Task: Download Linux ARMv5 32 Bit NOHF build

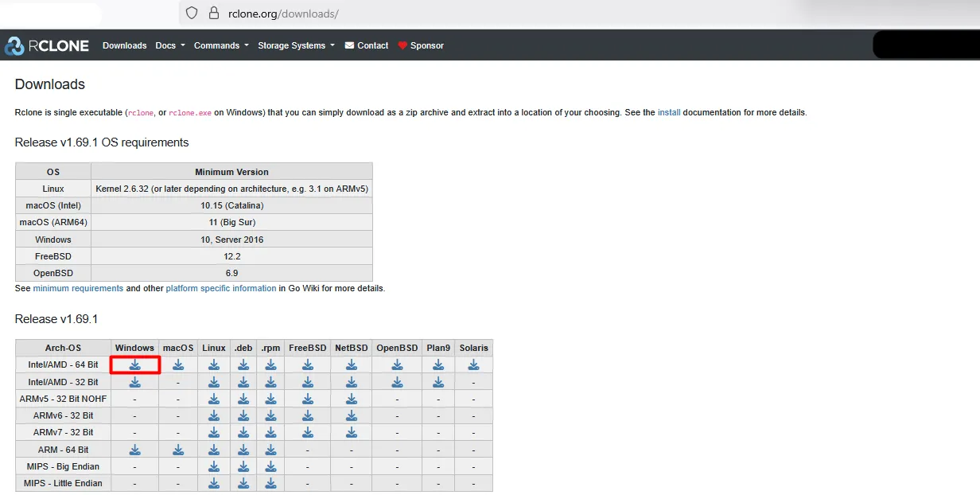Action: click(x=214, y=399)
